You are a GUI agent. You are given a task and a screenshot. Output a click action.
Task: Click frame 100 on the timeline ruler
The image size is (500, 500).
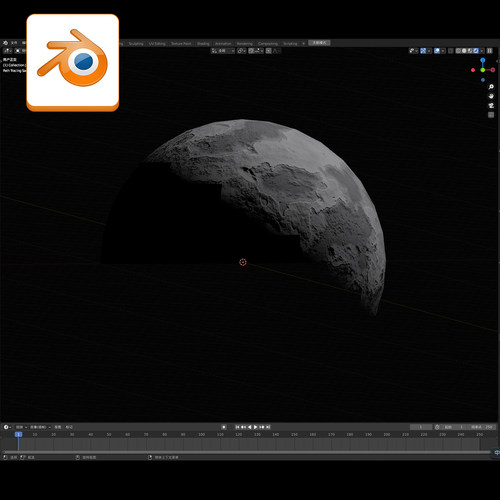202,435
